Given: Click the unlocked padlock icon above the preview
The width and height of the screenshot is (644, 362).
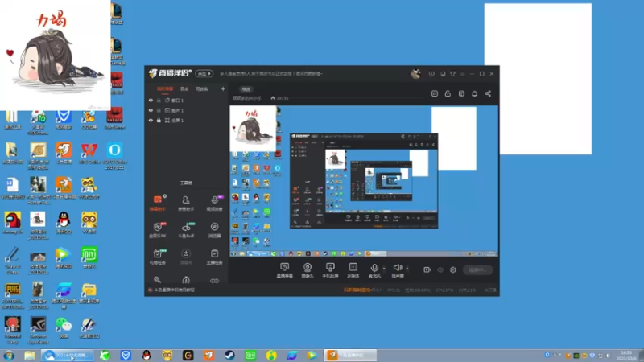Looking at the screenshot, I should click(x=448, y=93).
